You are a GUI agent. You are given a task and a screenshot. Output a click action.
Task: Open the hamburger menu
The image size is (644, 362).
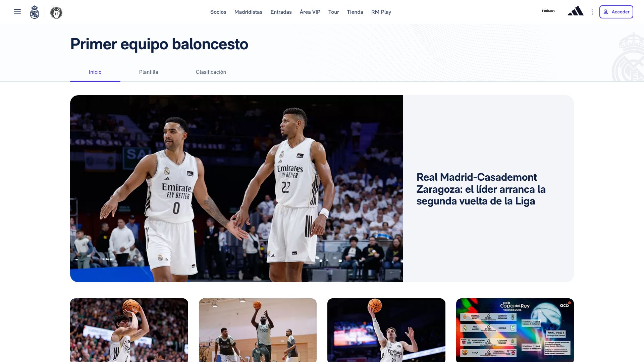pos(17,12)
